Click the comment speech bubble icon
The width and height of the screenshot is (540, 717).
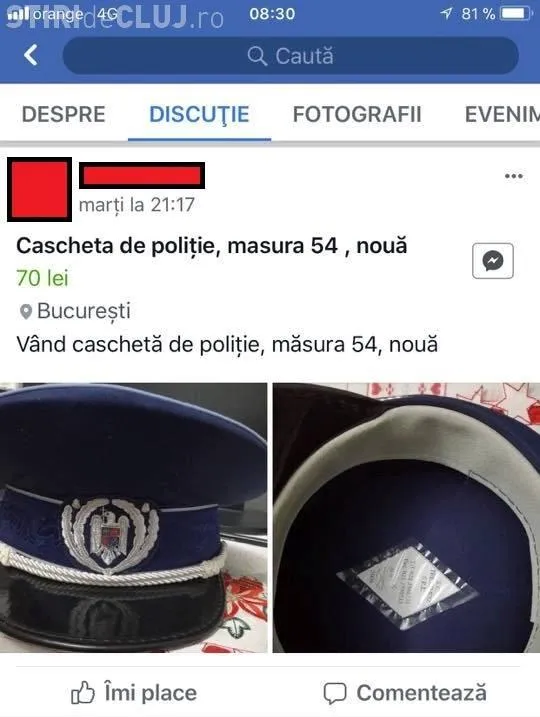[x=335, y=693]
